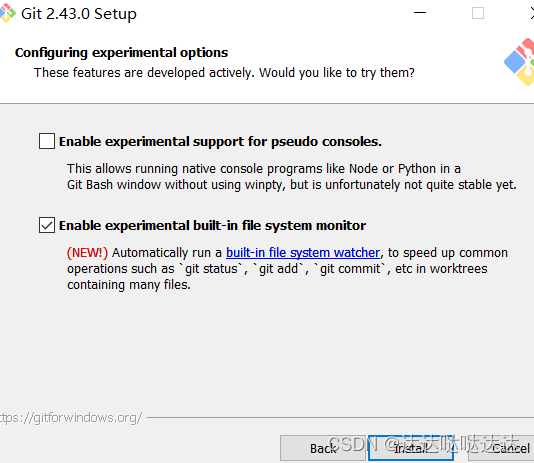
Task: Open the built-in file system watcher link
Action: pos(303,253)
